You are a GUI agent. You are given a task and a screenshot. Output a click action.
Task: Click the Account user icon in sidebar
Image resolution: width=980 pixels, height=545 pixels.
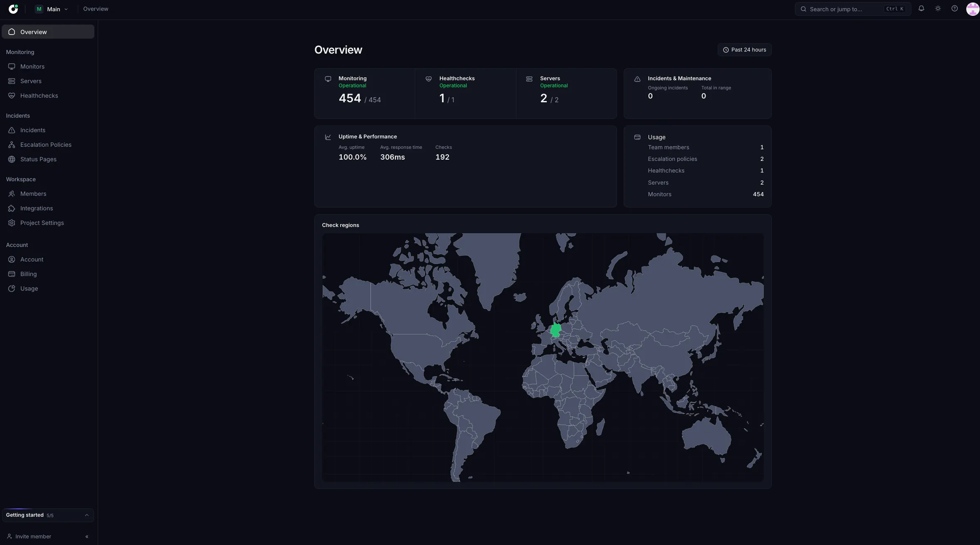pyautogui.click(x=12, y=259)
